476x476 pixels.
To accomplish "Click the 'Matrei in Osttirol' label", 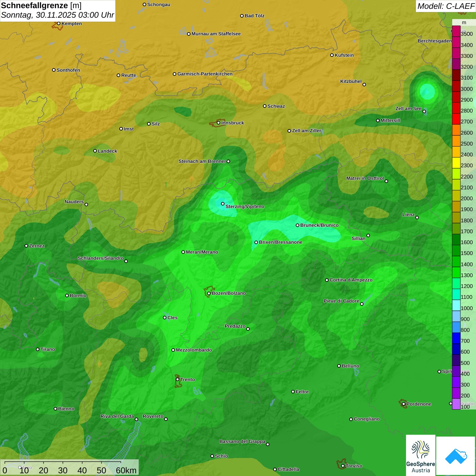I will [x=365, y=178].
